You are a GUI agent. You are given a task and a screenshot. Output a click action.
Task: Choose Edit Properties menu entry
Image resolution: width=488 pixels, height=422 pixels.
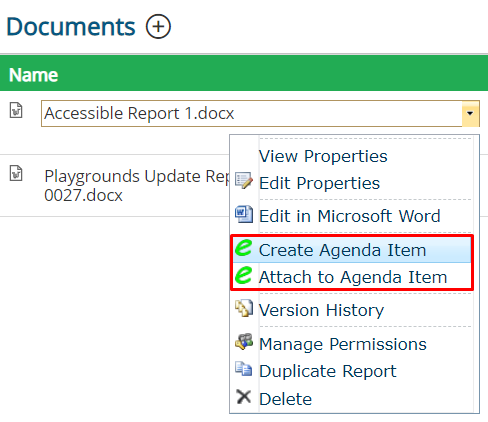click(x=319, y=183)
